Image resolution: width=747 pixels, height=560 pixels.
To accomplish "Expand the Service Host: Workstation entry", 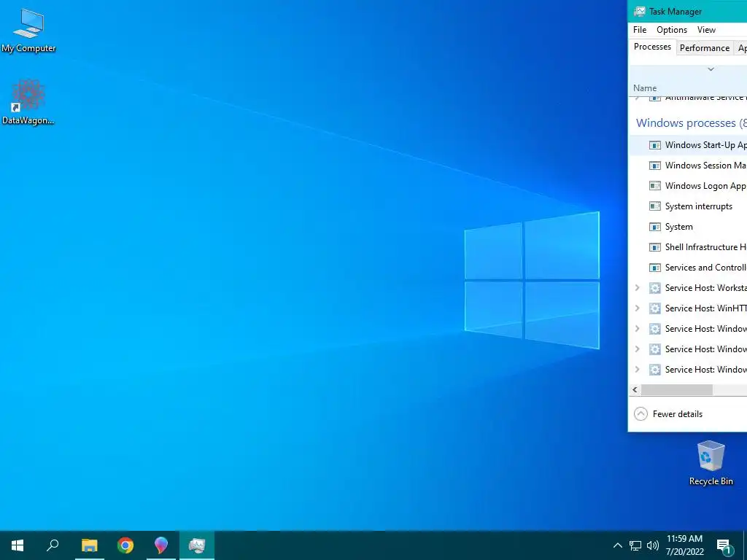I will pos(637,287).
